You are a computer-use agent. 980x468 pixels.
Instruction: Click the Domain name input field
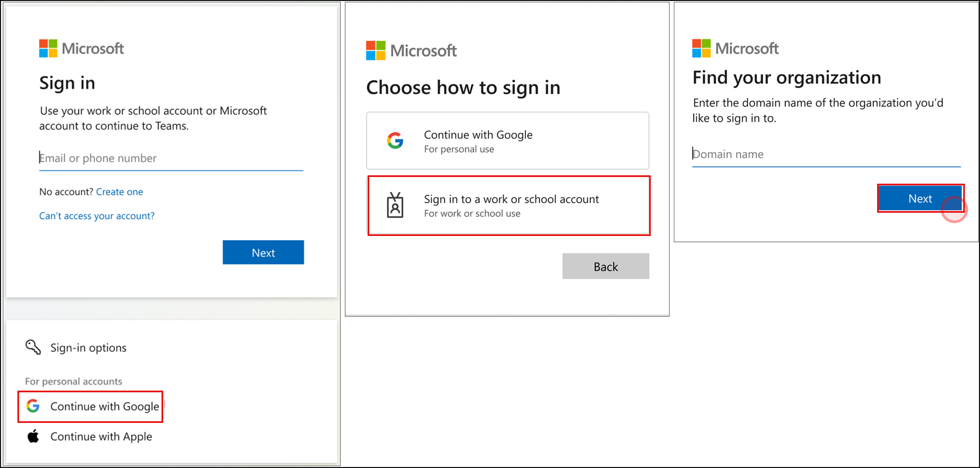pyautogui.click(x=826, y=154)
